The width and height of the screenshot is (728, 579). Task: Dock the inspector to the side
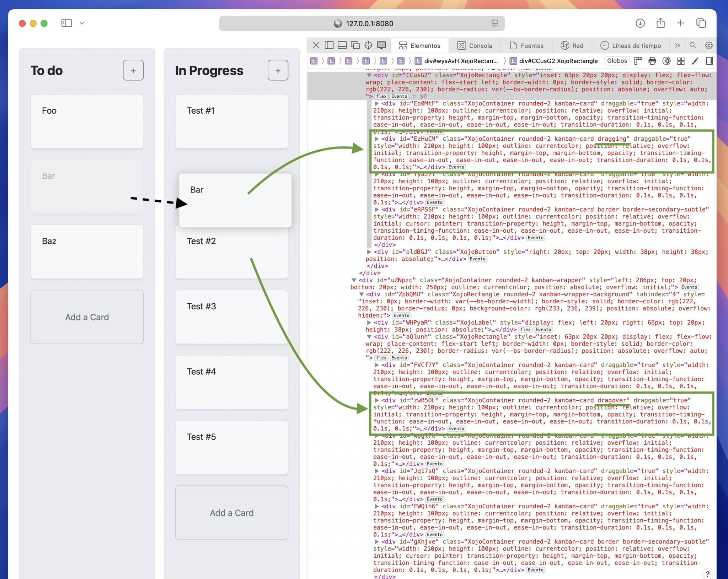(329, 45)
